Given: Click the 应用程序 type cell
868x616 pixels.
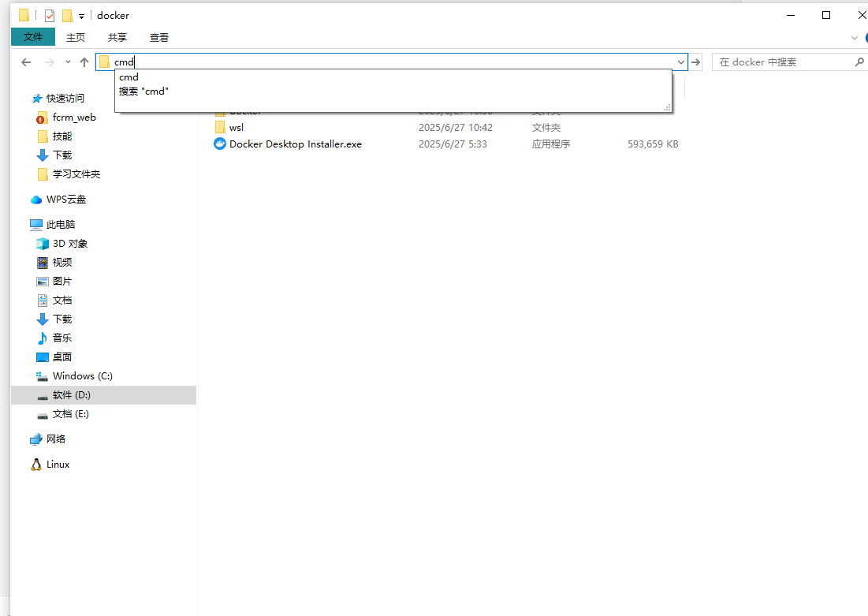Looking at the screenshot, I should click(551, 144).
